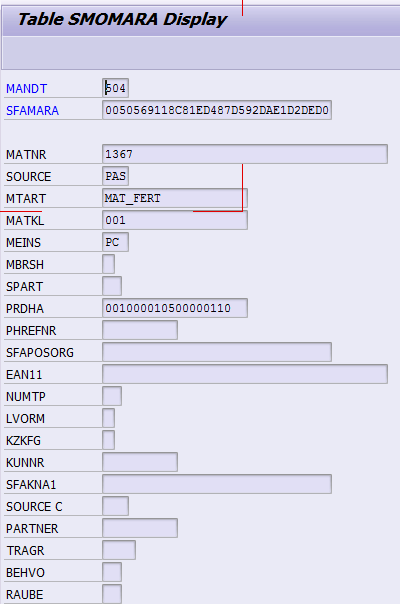Screen dimensions: 400x604
Task: Click the blue SFAMARA key label
Action: (32, 111)
